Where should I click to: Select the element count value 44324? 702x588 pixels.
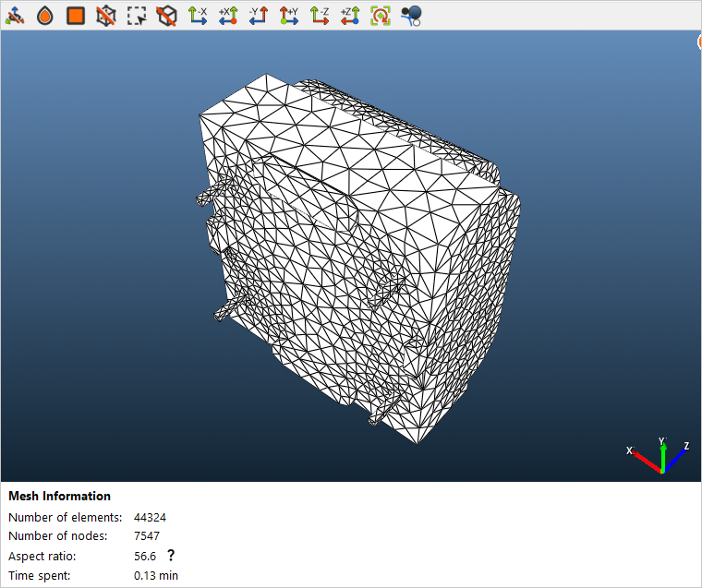tap(150, 517)
